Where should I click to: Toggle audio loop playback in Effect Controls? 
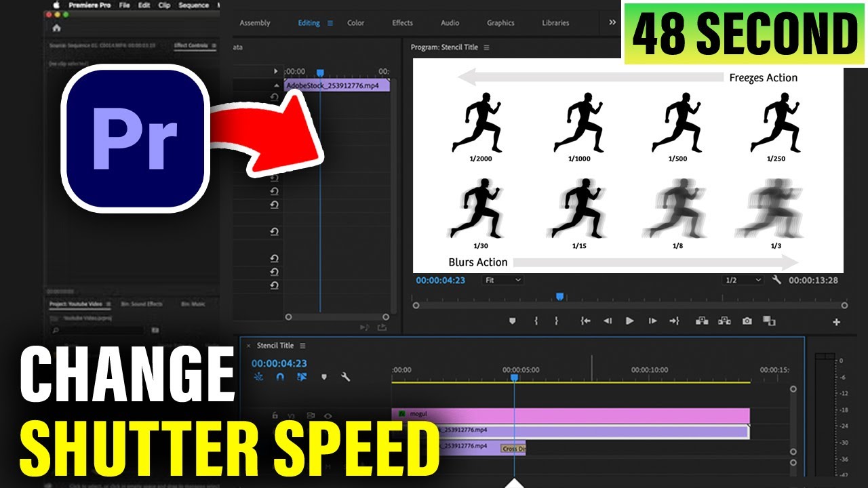365,327
